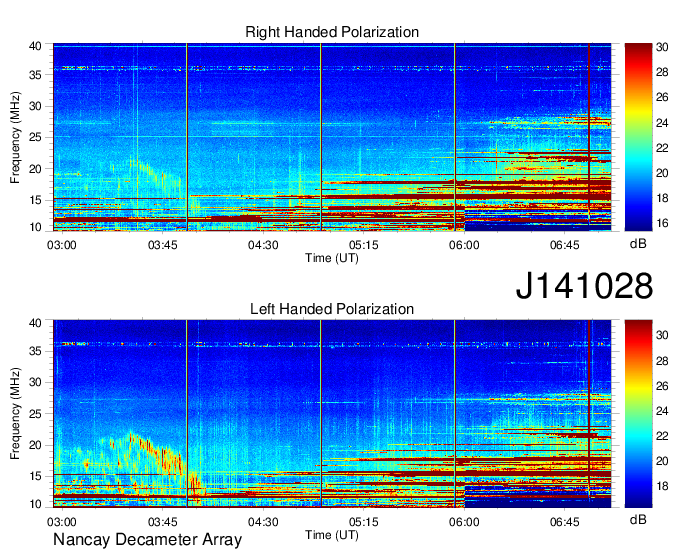Click the 30 value on lower colorbar
Image resolution: width=680 pixels, height=552 pixels.
(x=662, y=335)
